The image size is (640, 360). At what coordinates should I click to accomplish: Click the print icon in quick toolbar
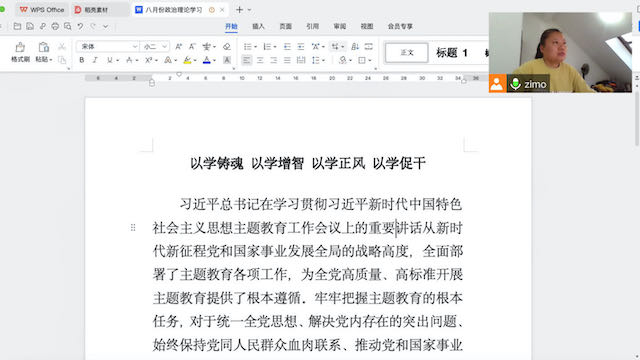55,26
